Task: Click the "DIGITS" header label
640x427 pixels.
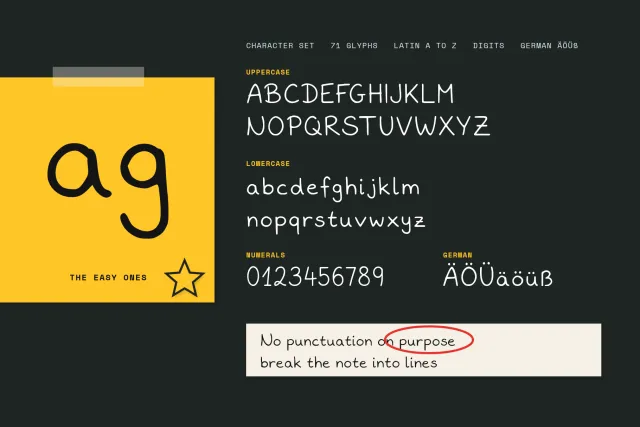Action: coord(489,46)
